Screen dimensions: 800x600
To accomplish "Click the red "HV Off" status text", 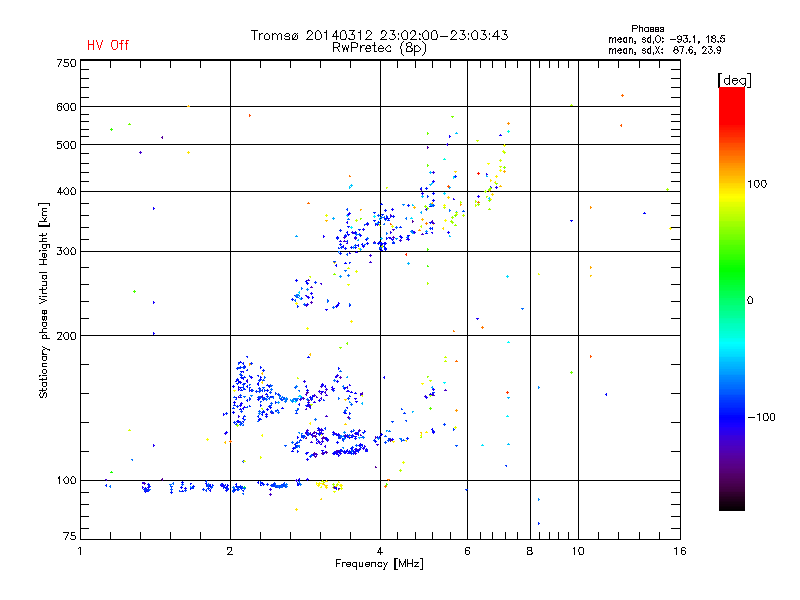I will (x=108, y=45).
